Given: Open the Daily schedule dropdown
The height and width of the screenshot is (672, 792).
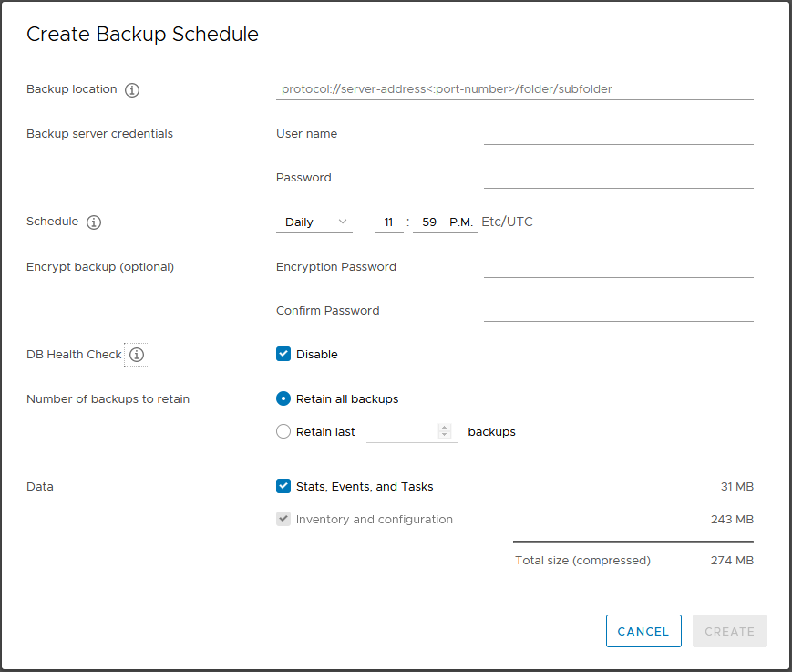Looking at the screenshot, I should pos(314,222).
